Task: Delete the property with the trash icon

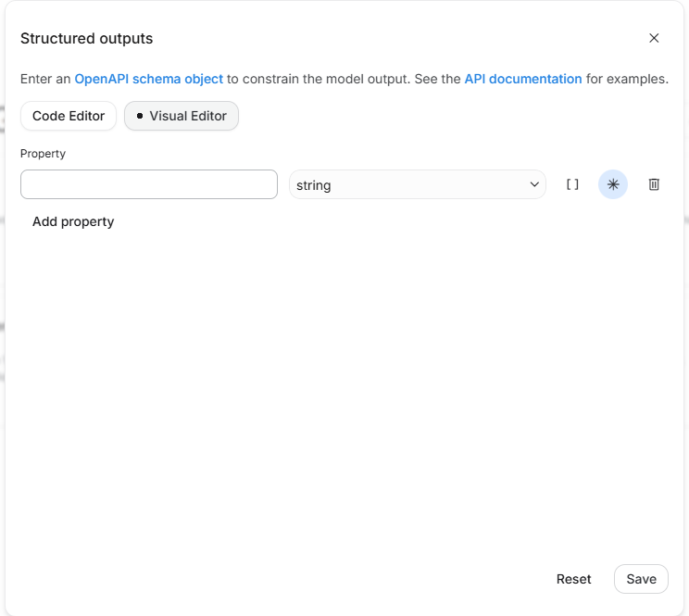Action: [654, 184]
